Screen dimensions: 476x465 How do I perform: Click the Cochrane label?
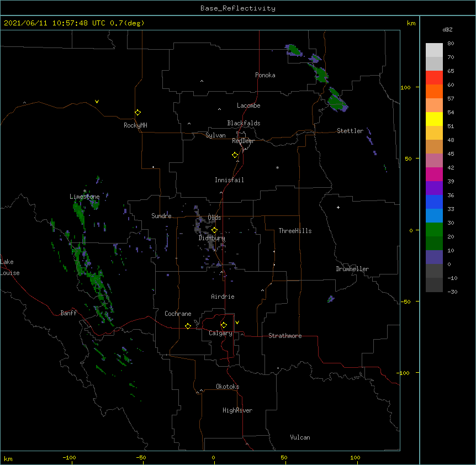(178, 314)
